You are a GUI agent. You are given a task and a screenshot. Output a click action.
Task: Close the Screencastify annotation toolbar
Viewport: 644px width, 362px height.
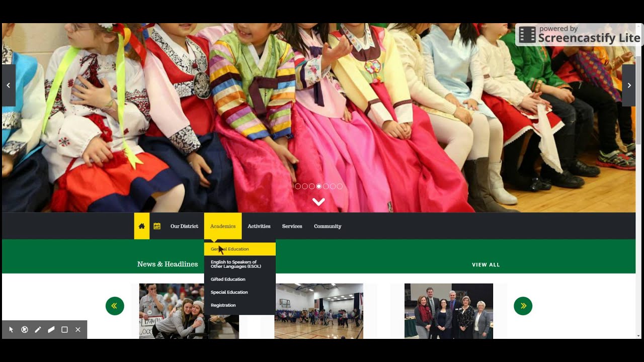point(78,330)
